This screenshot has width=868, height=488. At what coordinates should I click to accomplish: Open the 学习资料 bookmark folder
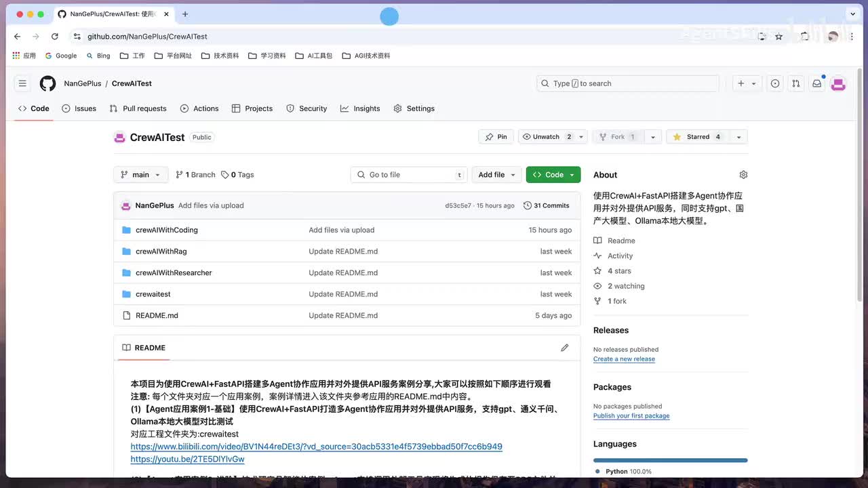point(267,56)
